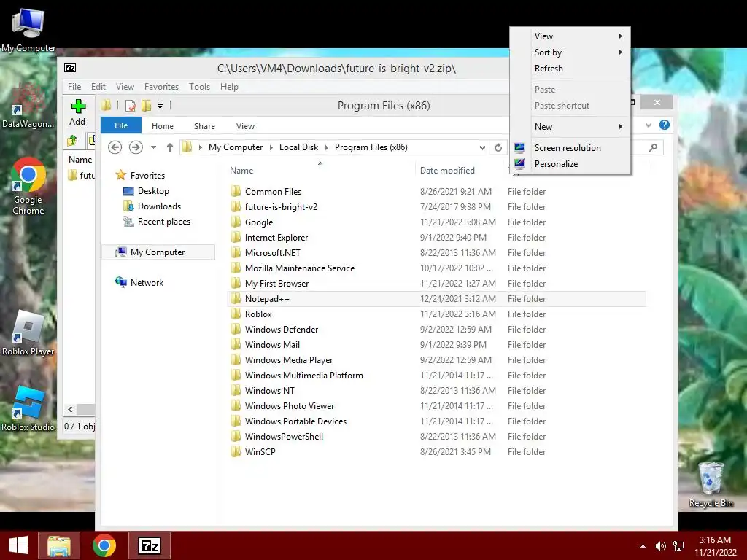Click the Windows Start button
The height and width of the screenshot is (560, 747).
click(x=18, y=545)
